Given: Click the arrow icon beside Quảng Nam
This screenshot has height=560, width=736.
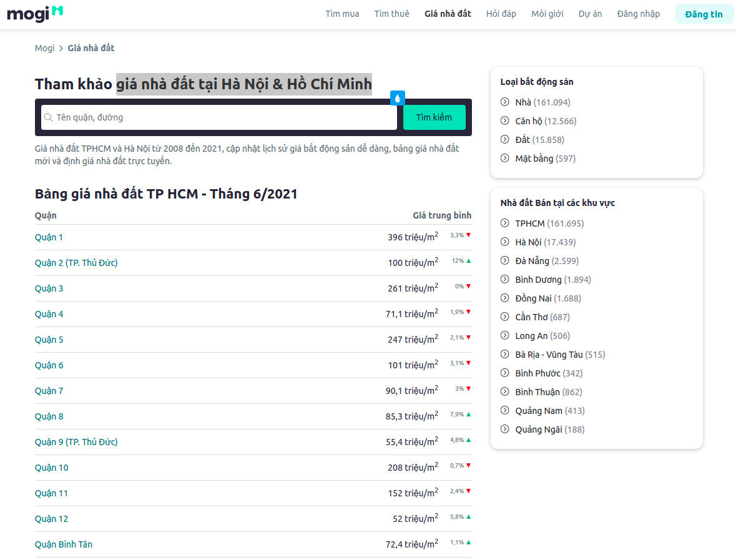Looking at the screenshot, I should (x=504, y=410).
